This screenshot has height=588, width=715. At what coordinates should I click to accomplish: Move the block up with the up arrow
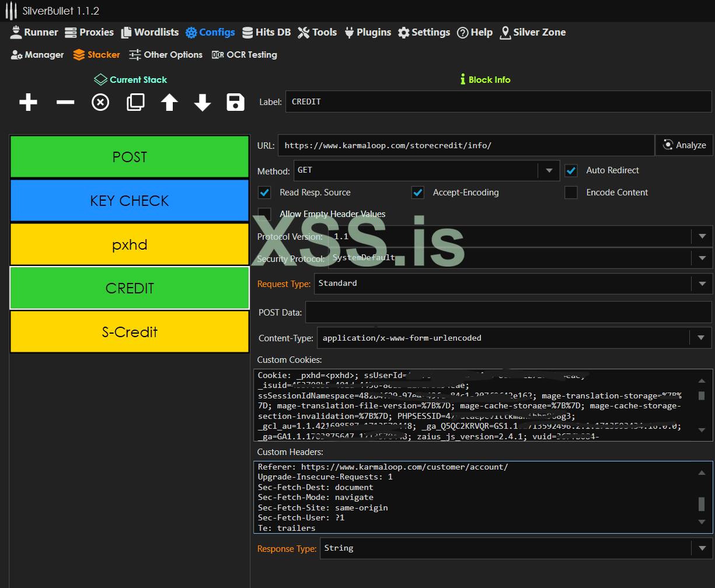(169, 103)
